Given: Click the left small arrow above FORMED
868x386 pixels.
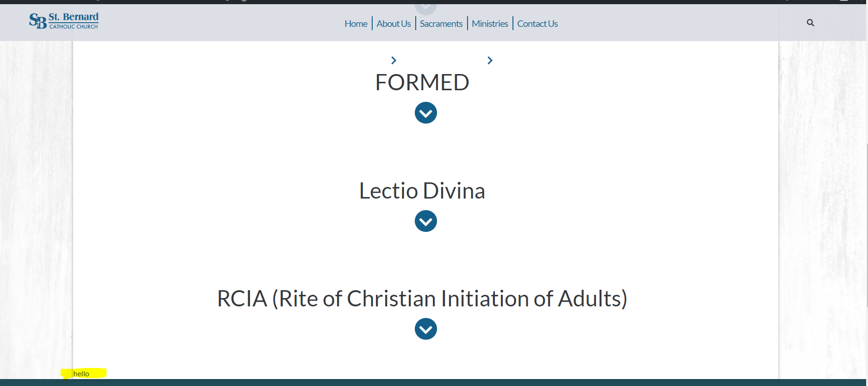Looking at the screenshot, I should (x=393, y=60).
